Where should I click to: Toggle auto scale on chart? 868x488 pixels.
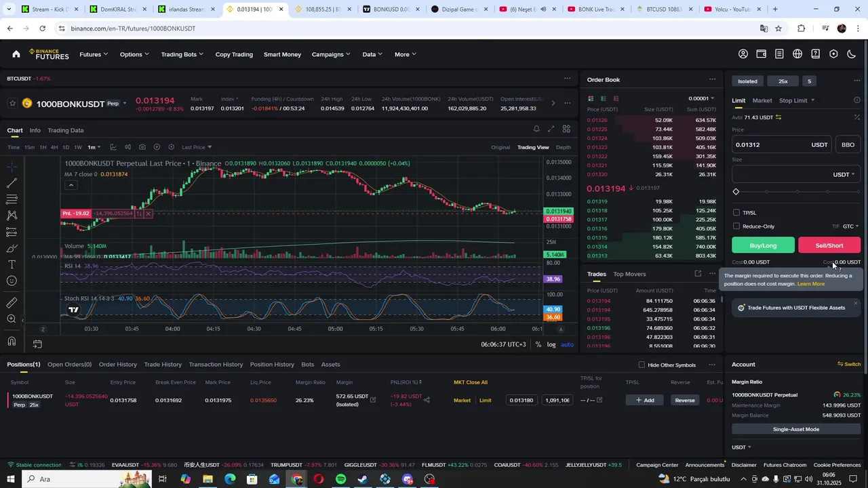(x=567, y=344)
